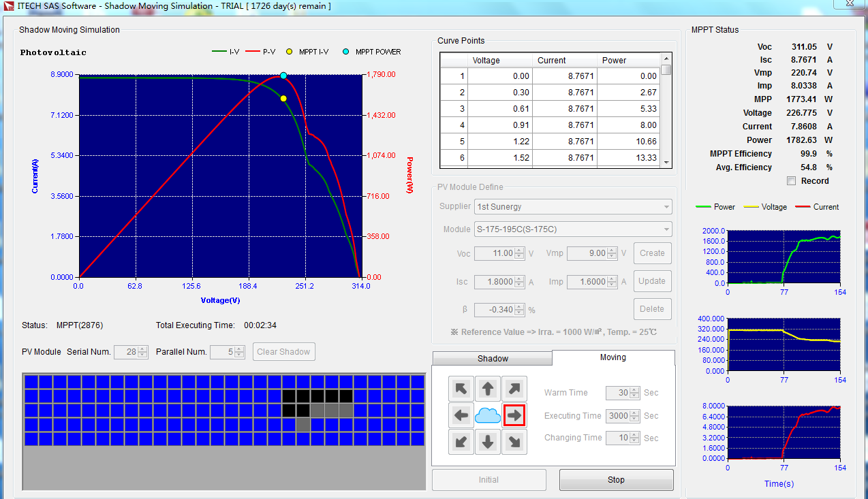This screenshot has width=868, height=499.
Task: Switch to the Shadow tab
Action: (x=492, y=359)
